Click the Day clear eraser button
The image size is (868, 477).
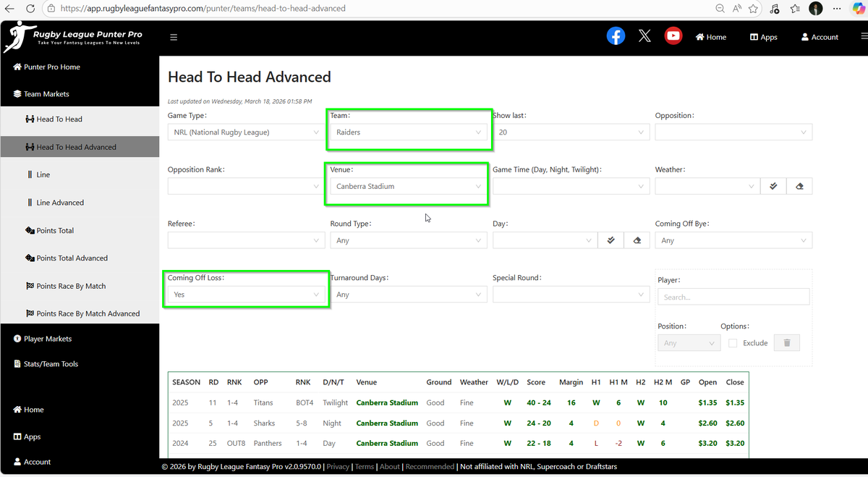pos(637,240)
